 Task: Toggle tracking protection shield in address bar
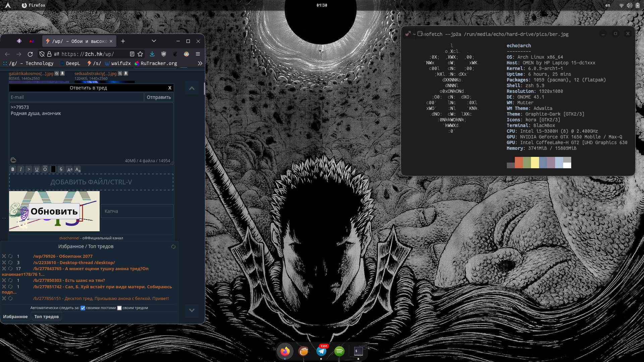[x=42, y=54]
